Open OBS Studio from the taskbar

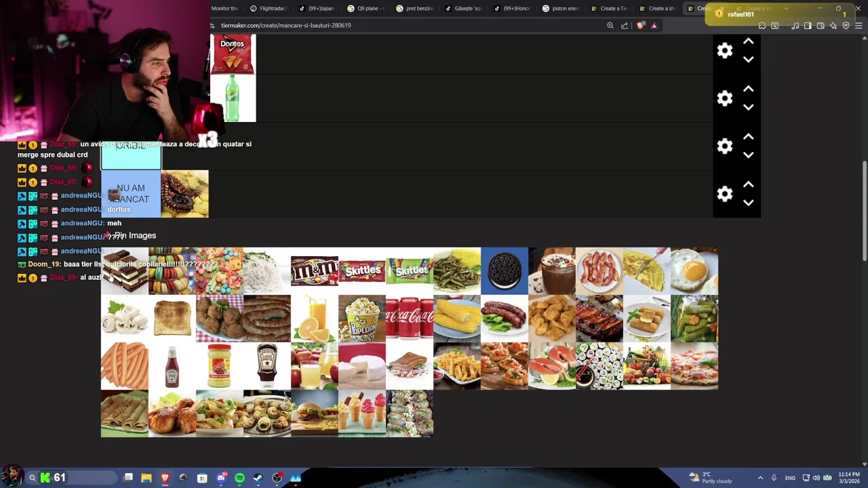coord(277,478)
